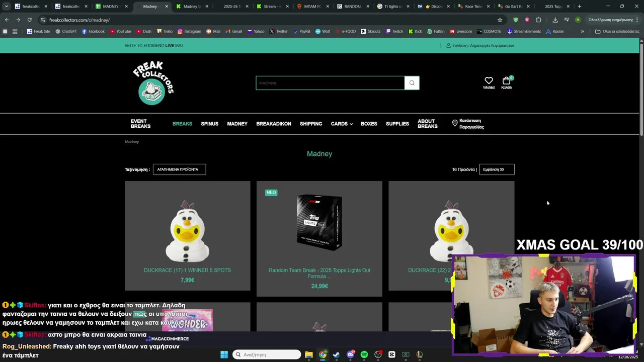This screenshot has width=644, height=362.
Task: Click the ΔΕΙΤΕ ΤΟ ΕΠΟΜΕΝΟ LIVE ΜΑΣ link
Action: pos(154,45)
